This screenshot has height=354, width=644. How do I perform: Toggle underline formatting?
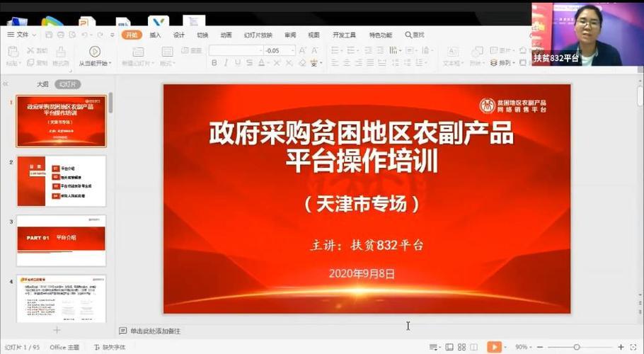(x=238, y=63)
